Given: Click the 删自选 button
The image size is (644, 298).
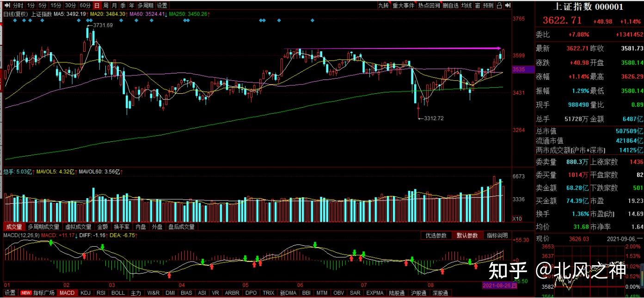Looking at the screenshot, I should coord(450,6).
